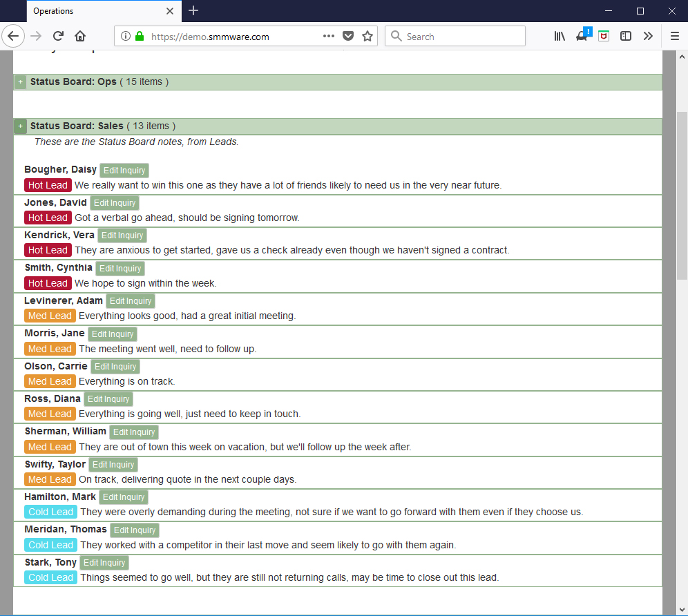Edit Inquiry for Meridan, Thomas

(x=134, y=530)
